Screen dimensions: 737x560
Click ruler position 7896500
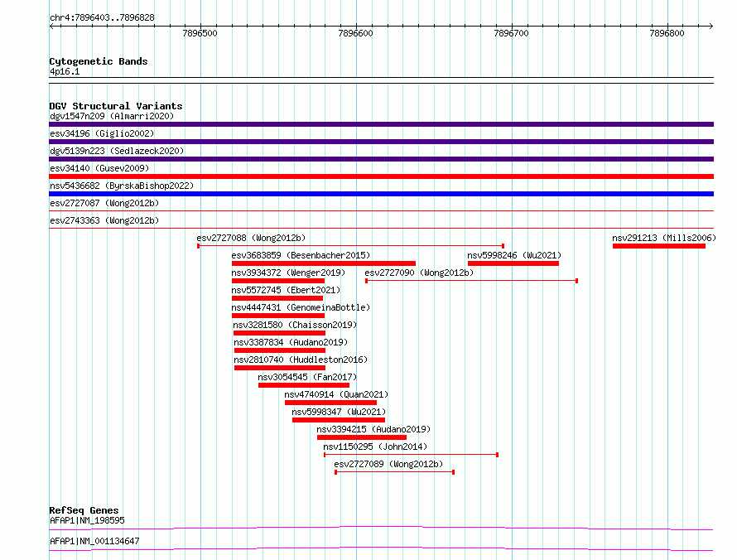click(x=200, y=33)
